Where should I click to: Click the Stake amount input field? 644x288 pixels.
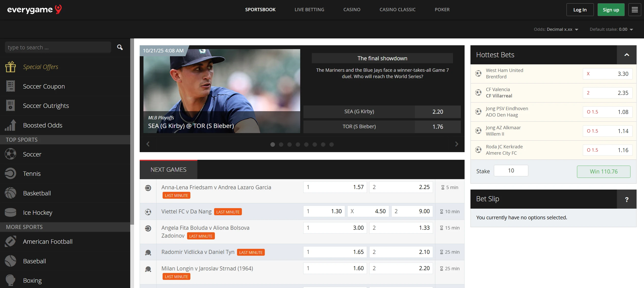point(511,171)
